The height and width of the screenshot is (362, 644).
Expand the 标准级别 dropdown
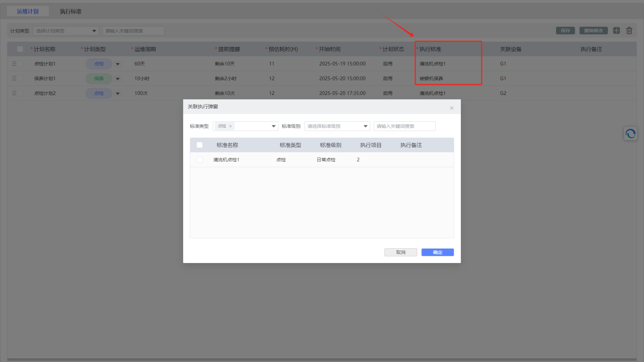coord(366,126)
